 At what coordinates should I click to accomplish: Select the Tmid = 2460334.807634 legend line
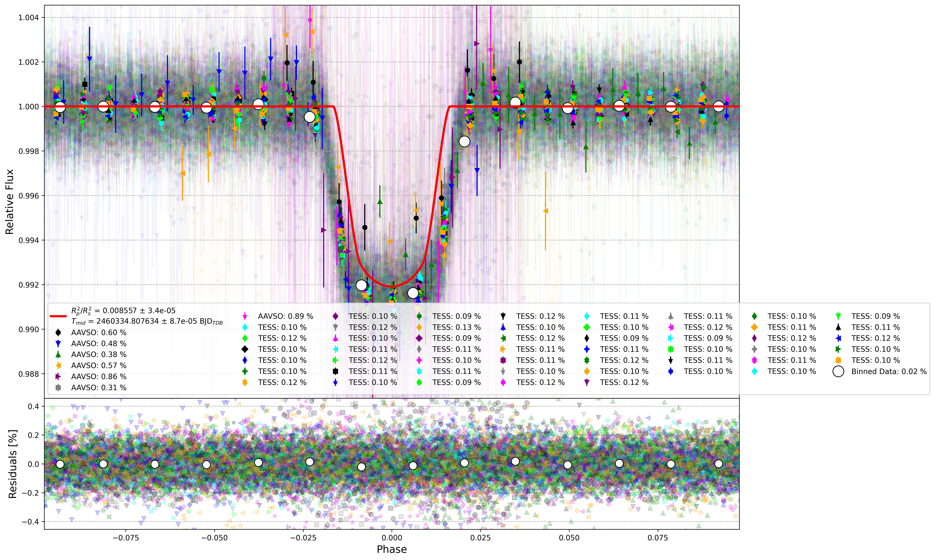pyautogui.click(x=147, y=322)
